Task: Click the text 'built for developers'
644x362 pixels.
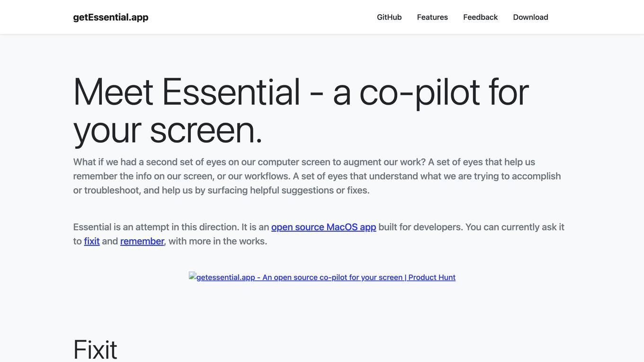Action: [420, 227]
